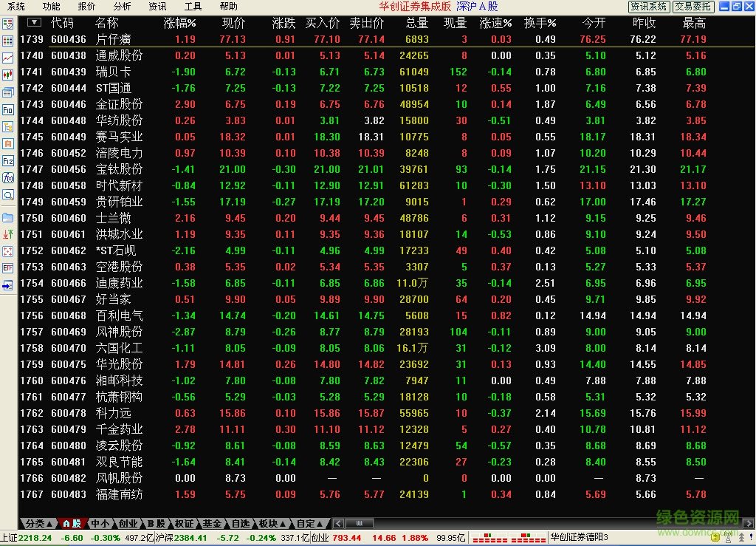The image size is (756, 546).
Task: Click the horizontal scrollbar near bottom tabs
Action: tap(360, 522)
